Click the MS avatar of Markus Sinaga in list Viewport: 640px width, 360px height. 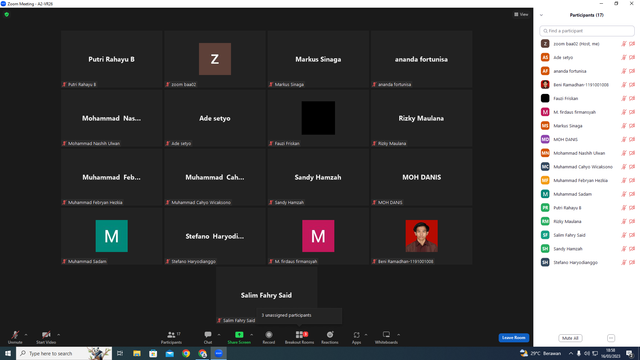(545, 126)
